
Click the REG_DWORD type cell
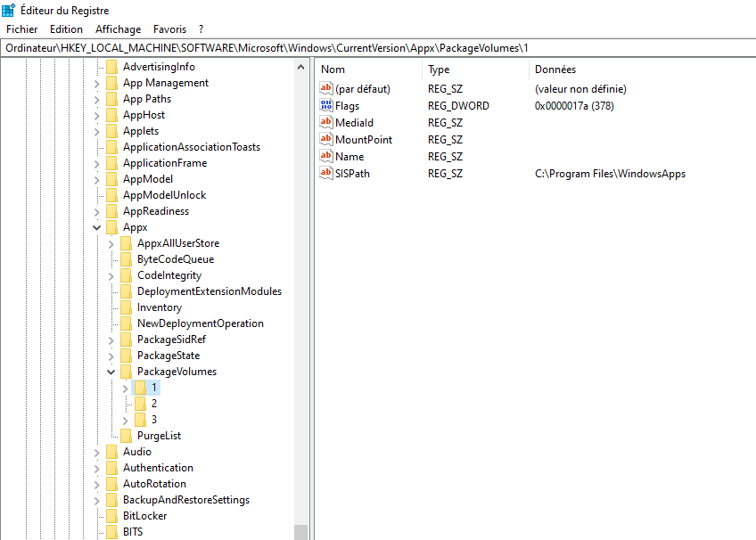(x=458, y=105)
